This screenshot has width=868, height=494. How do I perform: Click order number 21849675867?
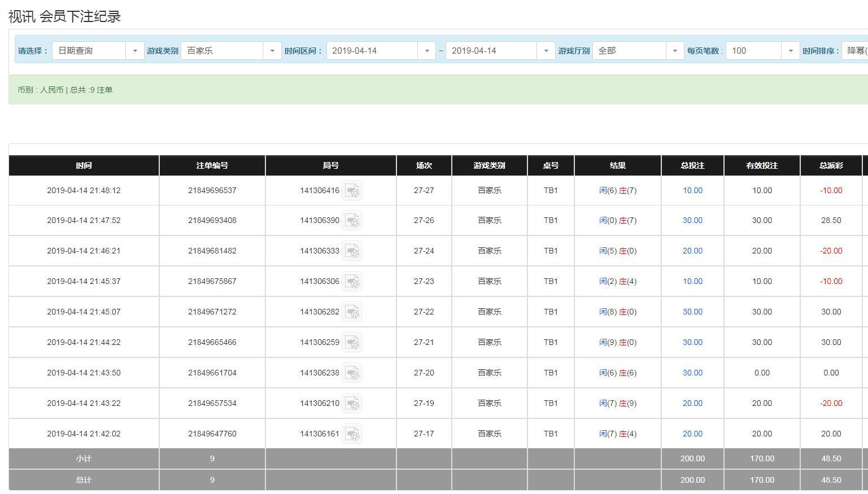point(212,281)
